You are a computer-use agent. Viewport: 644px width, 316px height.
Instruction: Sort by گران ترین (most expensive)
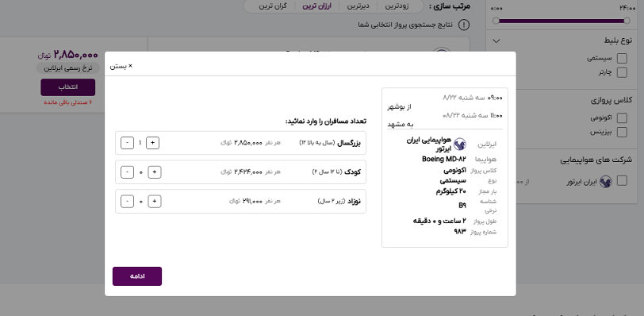(273, 6)
